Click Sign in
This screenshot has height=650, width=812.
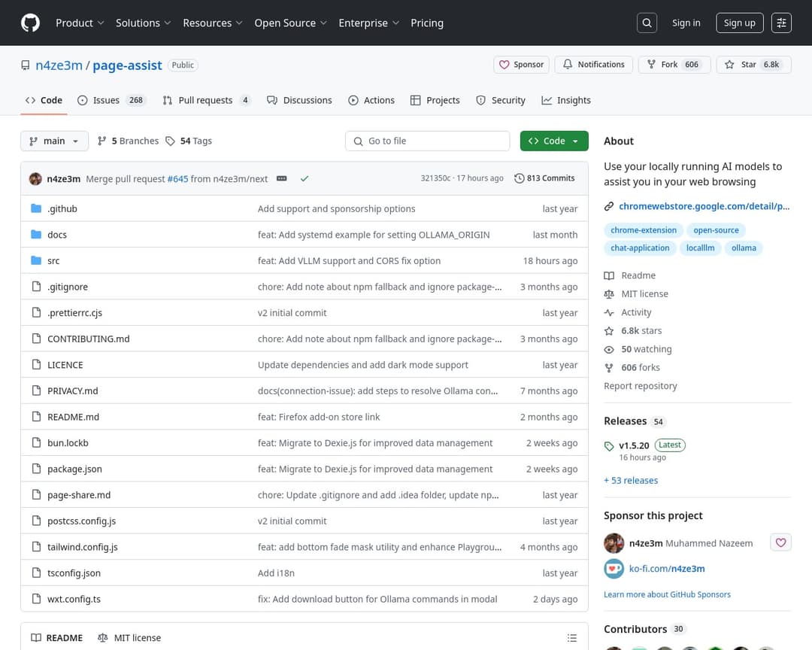pyautogui.click(x=686, y=23)
